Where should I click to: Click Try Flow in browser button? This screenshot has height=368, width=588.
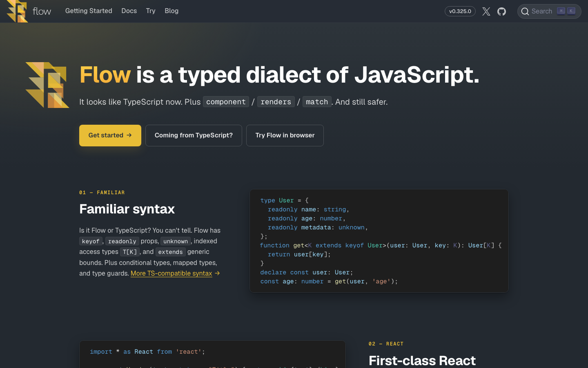(285, 135)
